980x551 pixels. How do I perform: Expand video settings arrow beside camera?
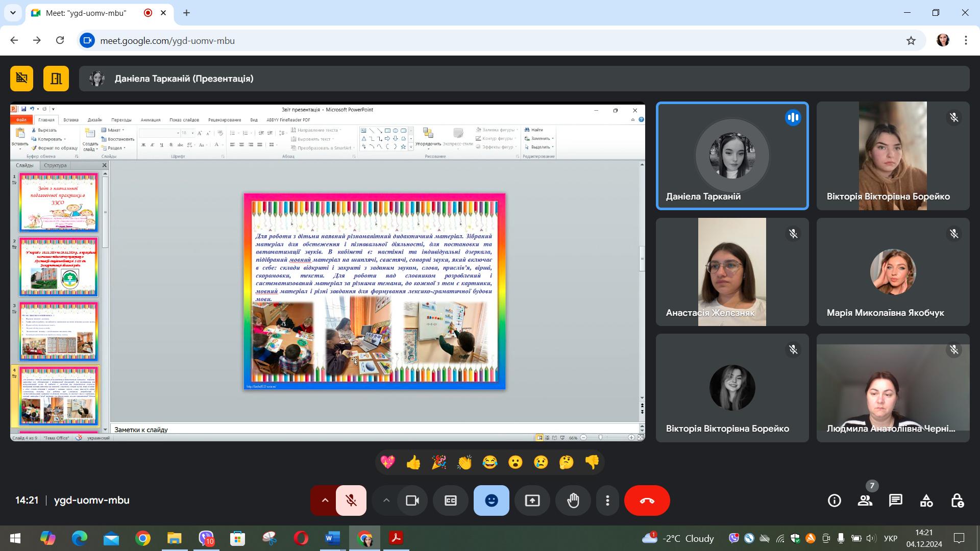tap(386, 500)
